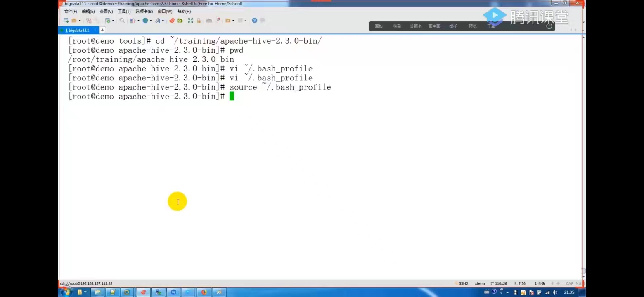Click the power icon in classroom toolbar
The width and height of the screenshot is (644, 297).
pyautogui.click(x=549, y=26)
